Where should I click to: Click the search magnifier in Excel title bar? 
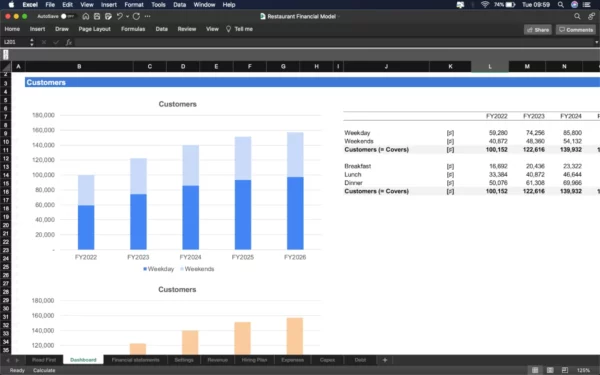tap(577, 16)
